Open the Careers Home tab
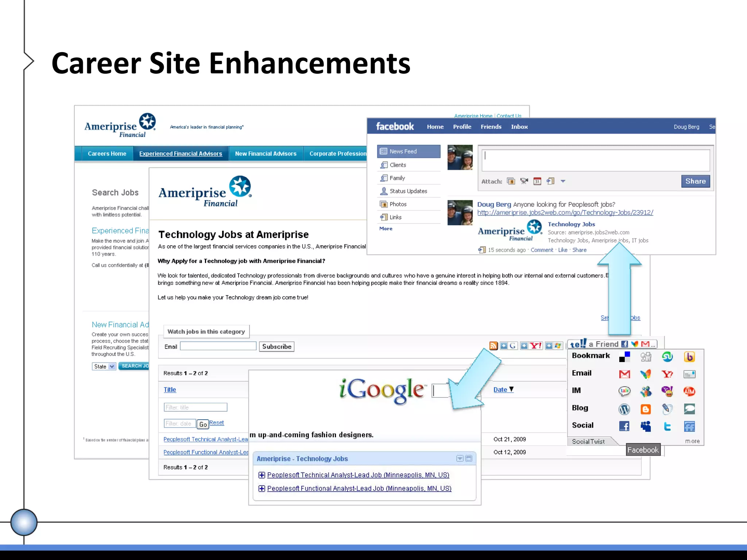 pos(107,153)
